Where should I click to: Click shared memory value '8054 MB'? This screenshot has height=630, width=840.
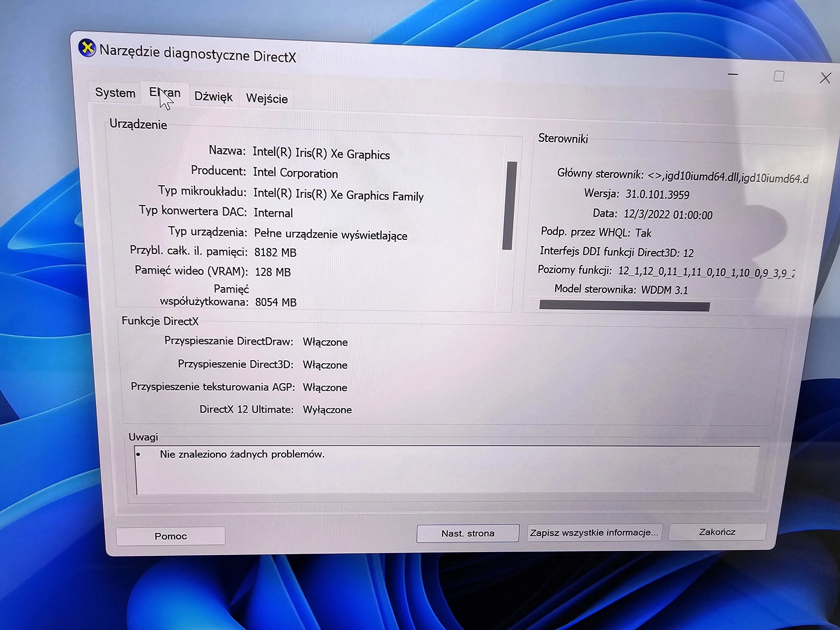point(276,302)
